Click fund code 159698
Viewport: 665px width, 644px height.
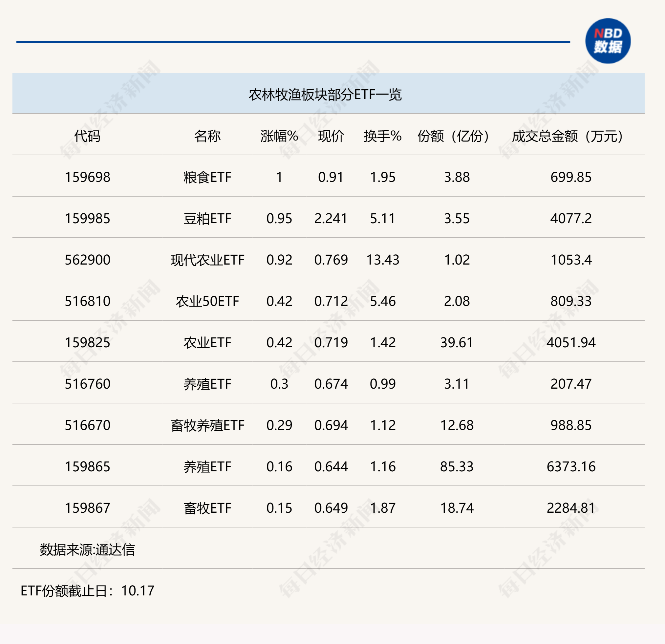pyautogui.click(x=87, y=177)
